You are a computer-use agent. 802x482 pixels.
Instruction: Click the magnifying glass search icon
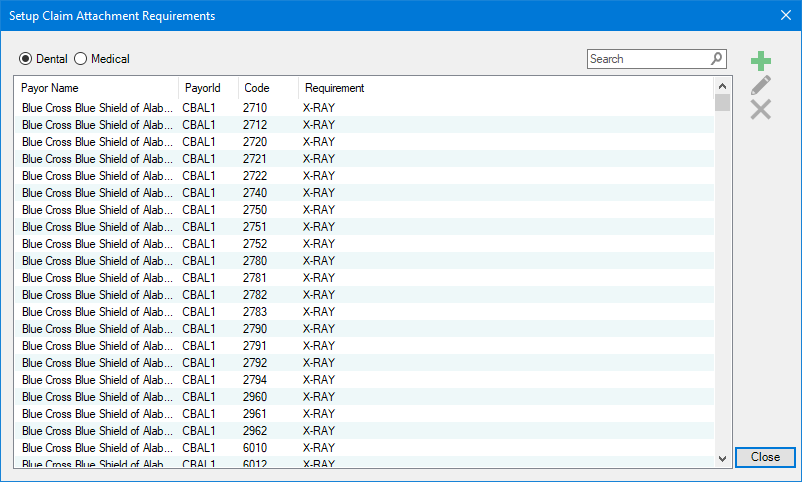tap(716, 59)
